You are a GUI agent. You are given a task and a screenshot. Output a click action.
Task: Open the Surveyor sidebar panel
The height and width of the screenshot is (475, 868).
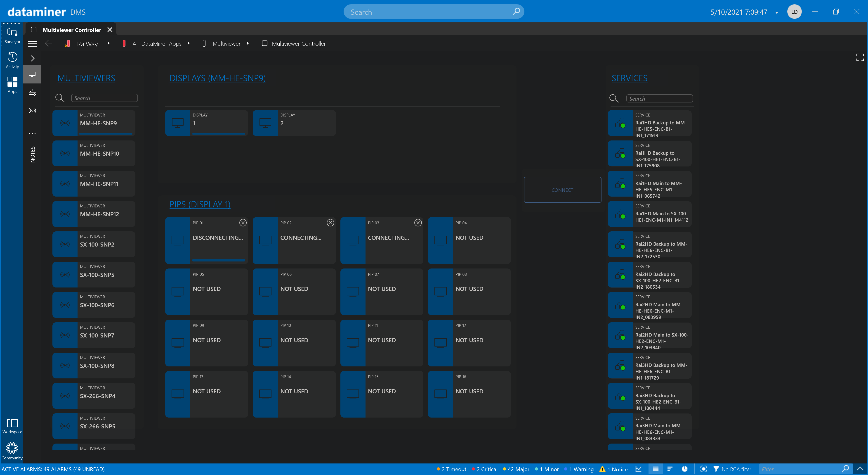point(12,35)
